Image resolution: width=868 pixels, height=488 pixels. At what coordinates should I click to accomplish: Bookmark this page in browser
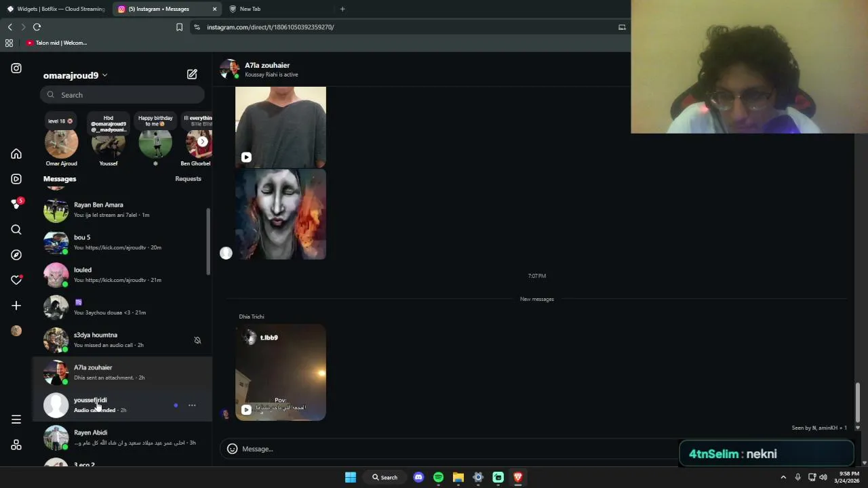(x=179, y=27)
